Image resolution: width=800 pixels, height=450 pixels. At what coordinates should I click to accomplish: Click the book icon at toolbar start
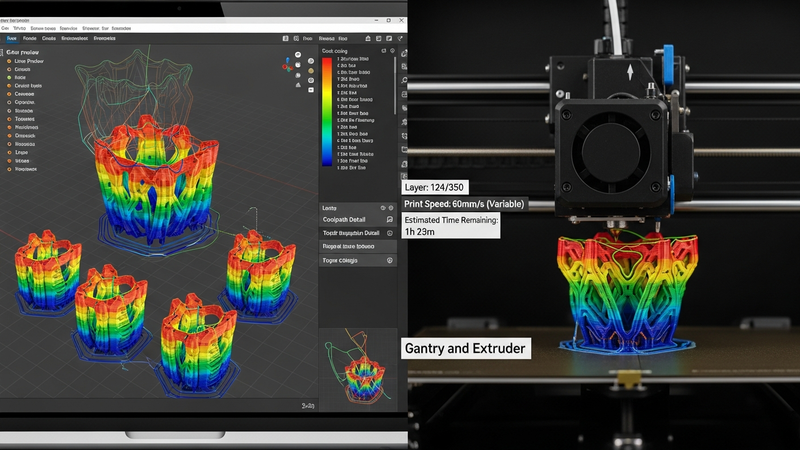click(x=285, y=38)
